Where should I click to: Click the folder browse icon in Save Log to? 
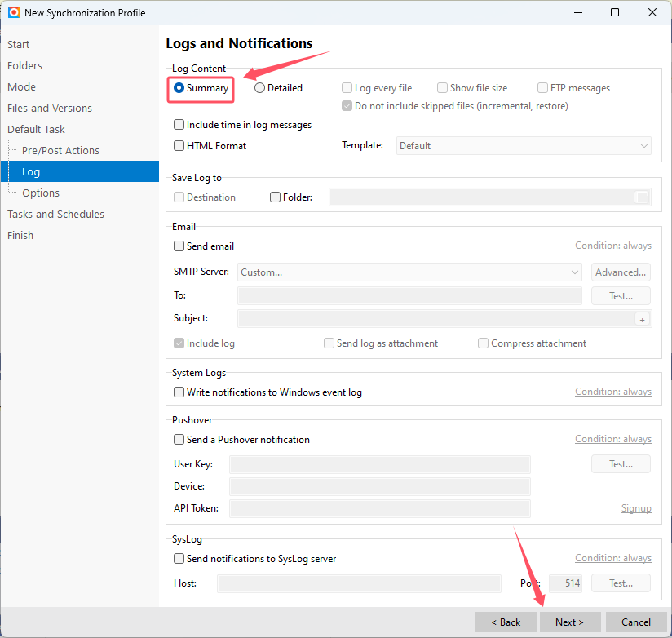pyautogui.click(x=642, y=197)
